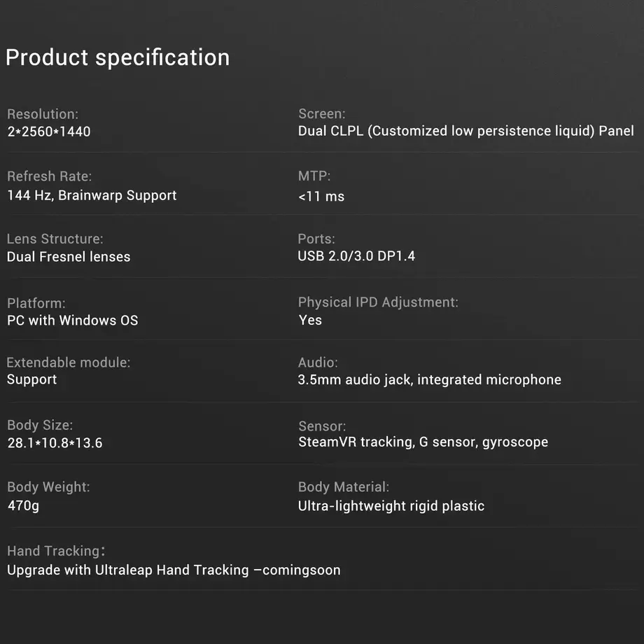The height and width of the screenshot is (644, 644).
Task: Select the Screen label
Action: [x=321, y=114]
